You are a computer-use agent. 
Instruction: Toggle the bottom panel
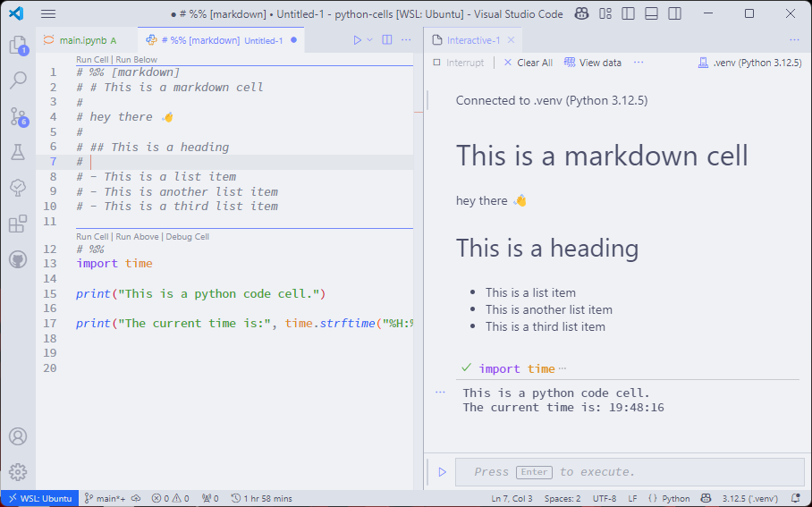click(651, 14)
